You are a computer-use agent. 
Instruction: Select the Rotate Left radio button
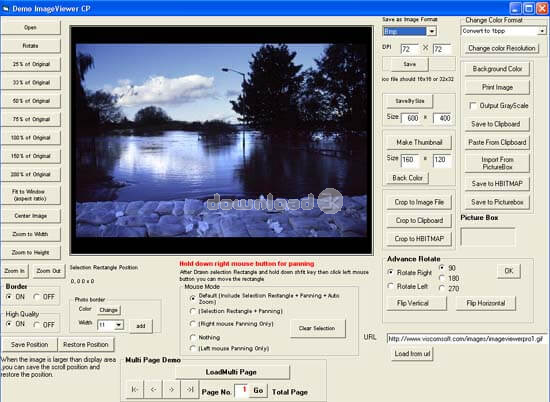tap(391, 286)
